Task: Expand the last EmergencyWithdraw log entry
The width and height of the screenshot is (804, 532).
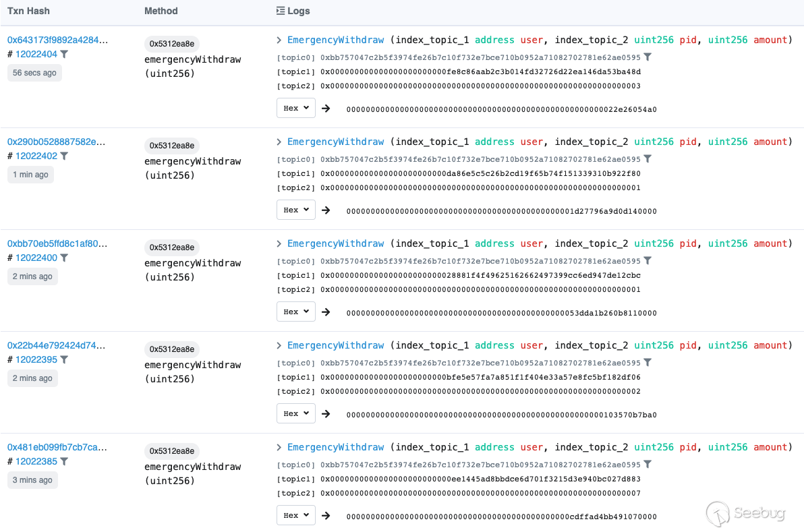Action: point(279,447)
